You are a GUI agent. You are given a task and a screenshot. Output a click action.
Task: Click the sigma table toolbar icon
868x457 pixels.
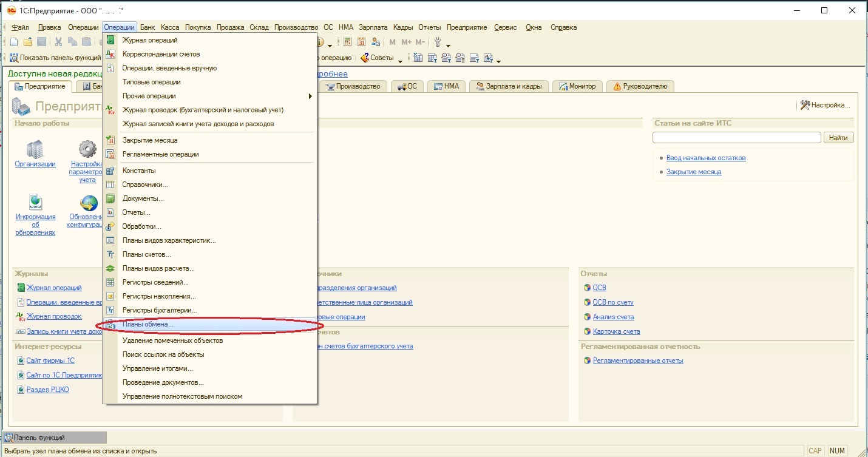pos(418,58)
